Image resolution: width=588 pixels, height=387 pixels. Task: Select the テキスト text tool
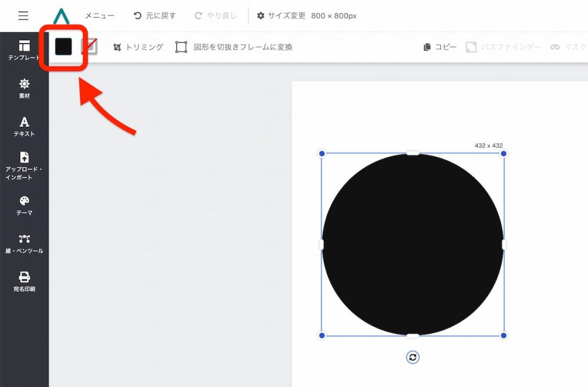(x=24, y=126)
